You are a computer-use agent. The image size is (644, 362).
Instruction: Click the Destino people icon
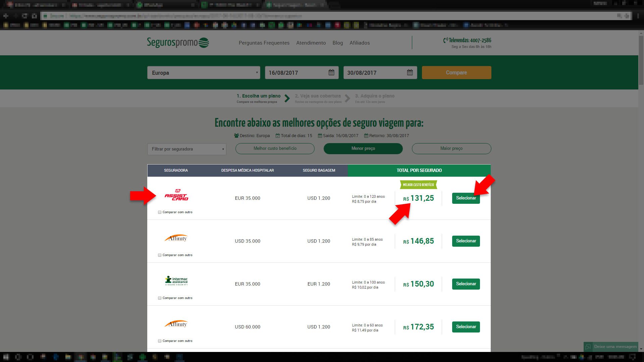click(x=236, y=136)
